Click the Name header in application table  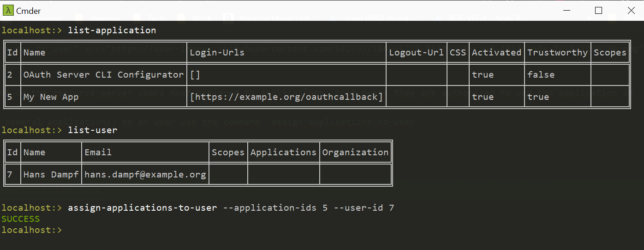(x=35, y=53)
